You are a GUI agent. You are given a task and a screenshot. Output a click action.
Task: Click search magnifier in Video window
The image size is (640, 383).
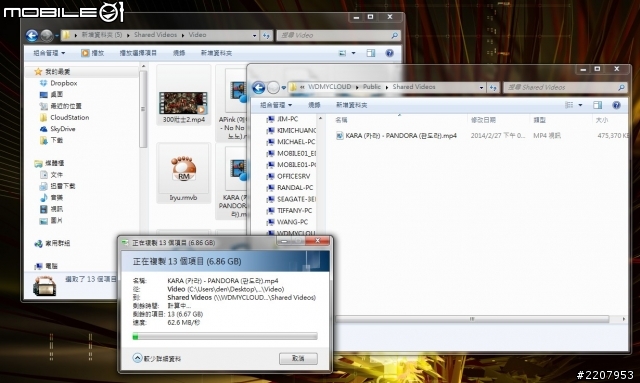click(x=394, y=36)
